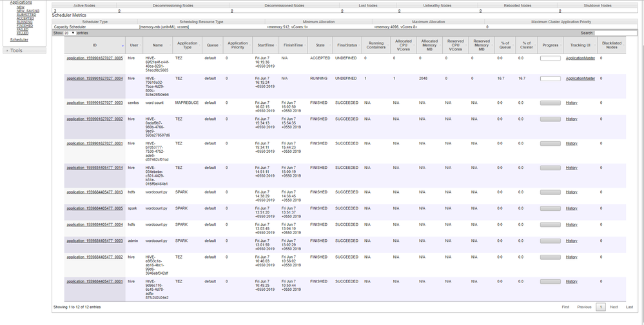This screenshot has height=325, width=644.
Task: Open Scheduler page from sidebar
Action: 19,40
